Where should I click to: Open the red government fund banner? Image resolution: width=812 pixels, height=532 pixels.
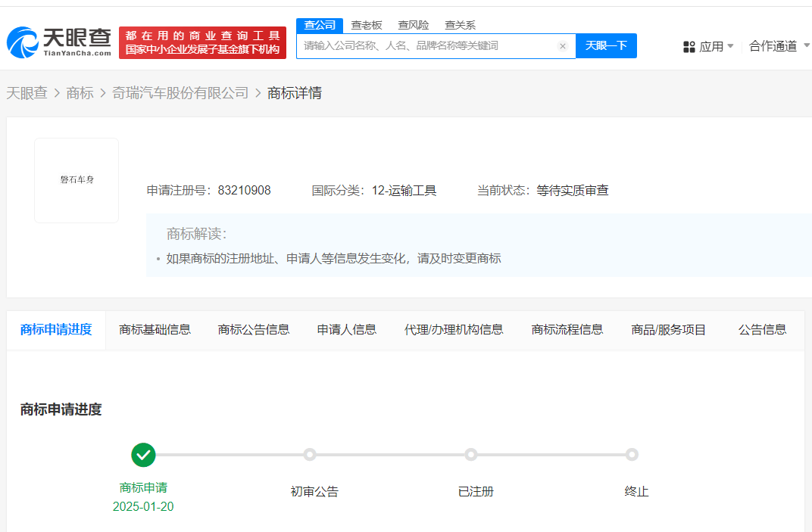202,42
